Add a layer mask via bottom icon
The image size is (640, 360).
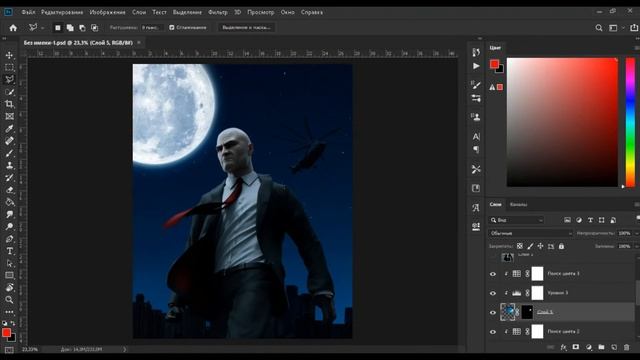point(576,347)
